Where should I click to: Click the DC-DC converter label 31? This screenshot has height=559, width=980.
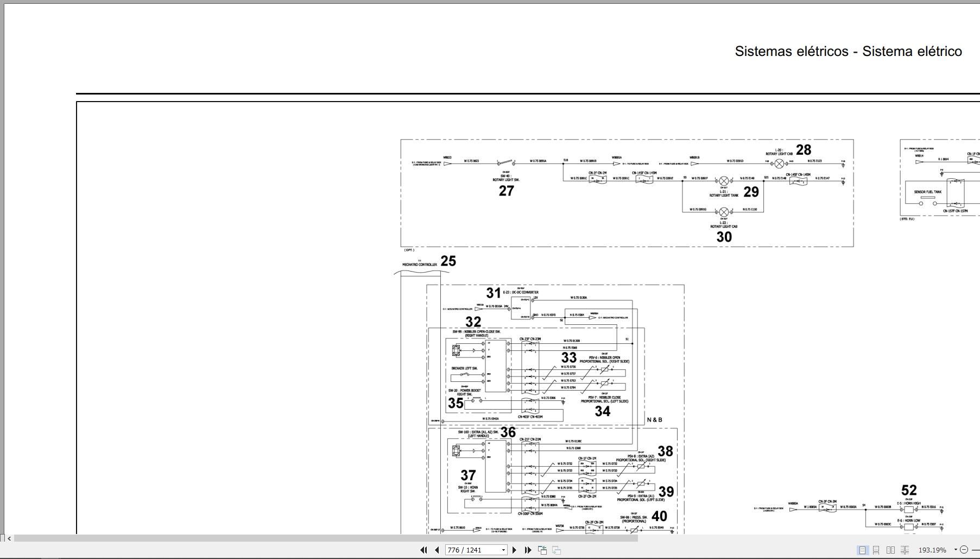tap(493, 293)
